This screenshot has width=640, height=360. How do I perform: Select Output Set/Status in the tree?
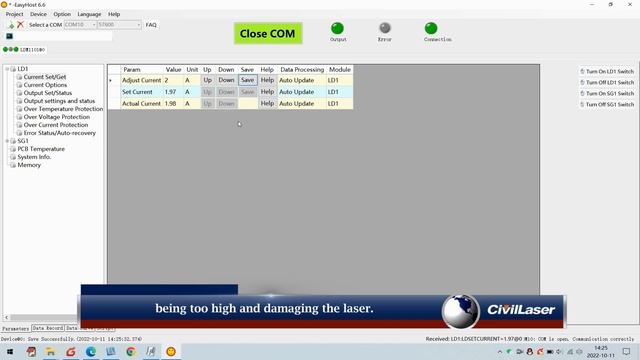(x=48, y=93)
